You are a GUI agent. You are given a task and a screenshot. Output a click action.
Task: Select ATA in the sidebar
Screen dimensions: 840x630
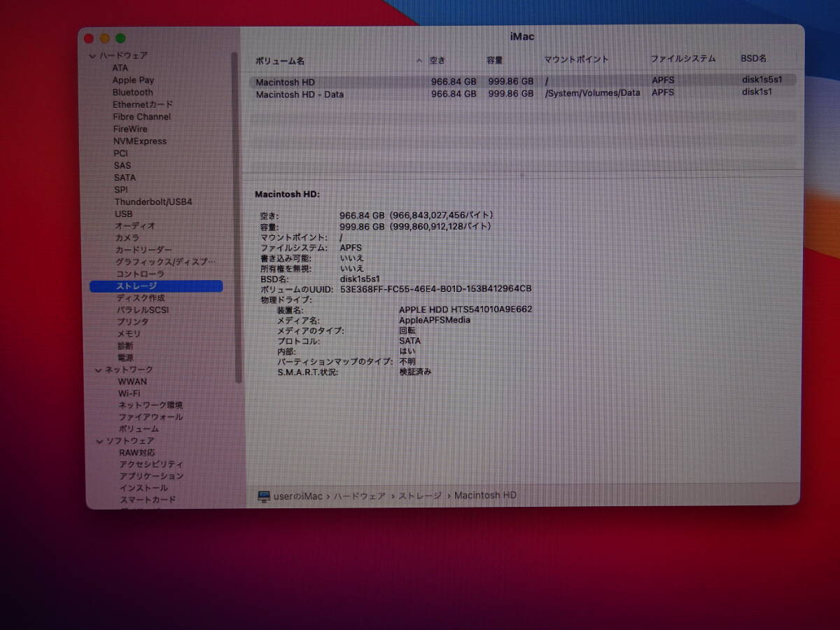pos(120,68)
